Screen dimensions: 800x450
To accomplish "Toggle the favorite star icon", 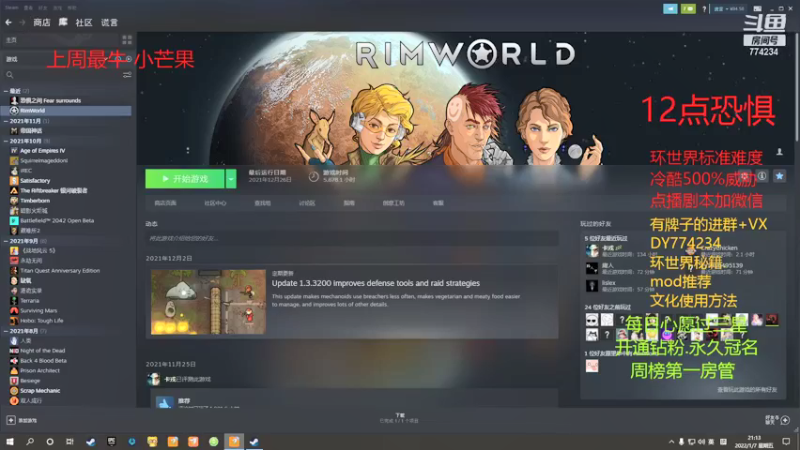I will pos(779,176).
